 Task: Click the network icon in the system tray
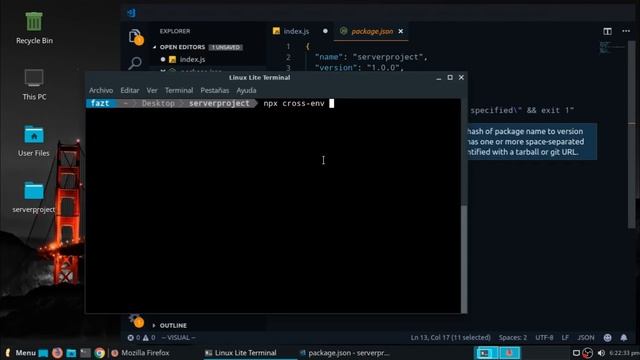(588, 353)
